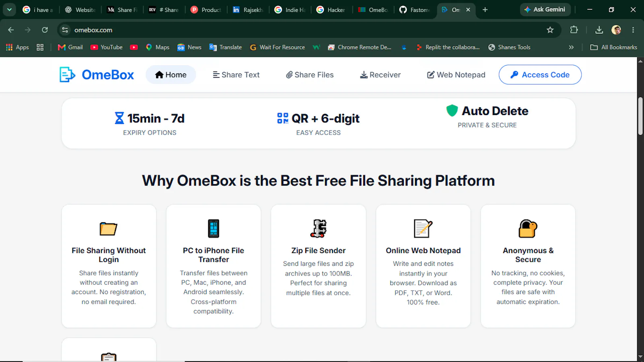Screen dimensions: 644x362
Task: Click the green Auto Delete shield icon
Action: pyautogui.click(x=452, y=111)
